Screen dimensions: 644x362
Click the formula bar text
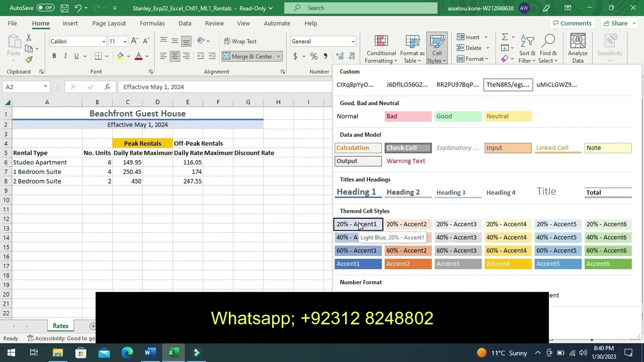pyautogui.click(x=153, y=87)
